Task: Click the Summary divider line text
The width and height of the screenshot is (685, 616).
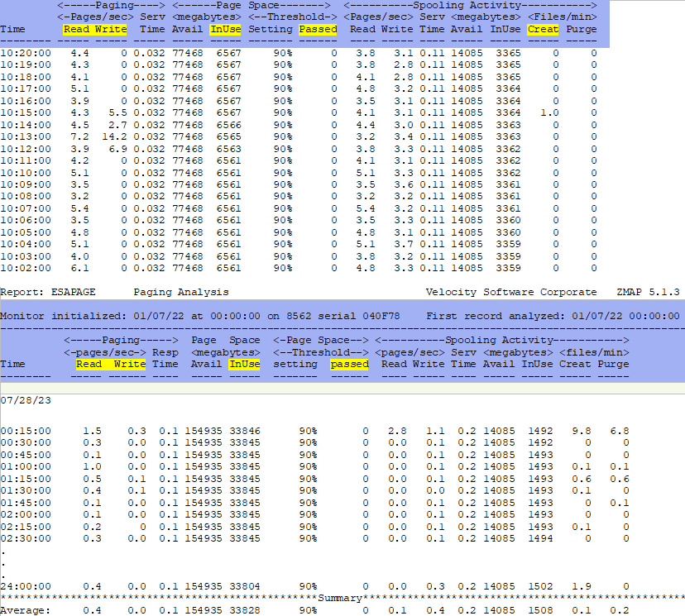Action: [342, 598]
